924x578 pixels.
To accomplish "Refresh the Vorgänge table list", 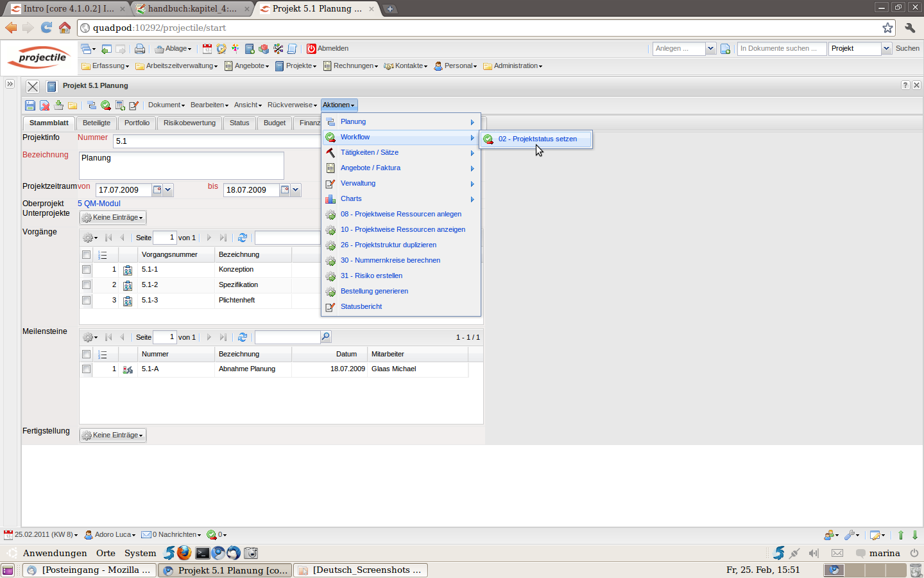I will click(x=243, y=238).
